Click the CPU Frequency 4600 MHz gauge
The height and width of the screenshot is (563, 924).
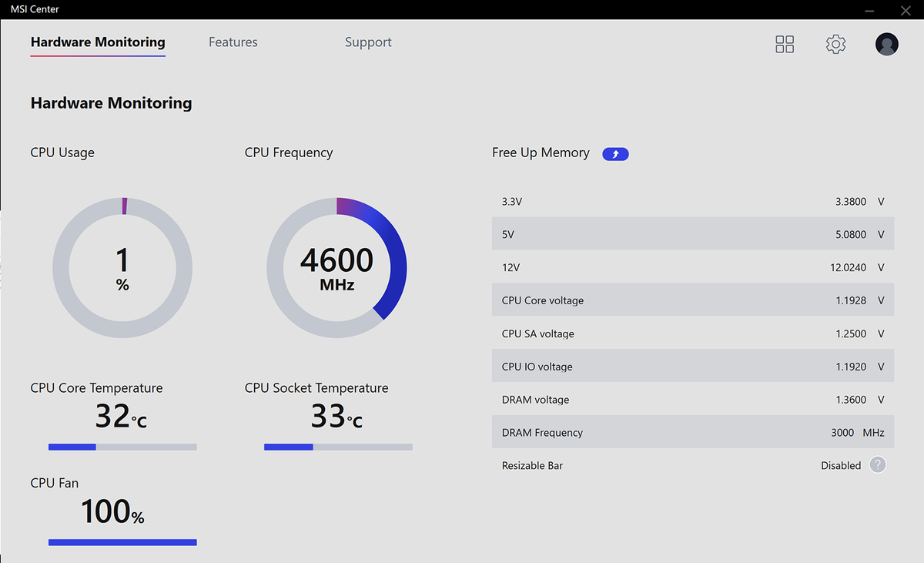[x=336, y=267]
